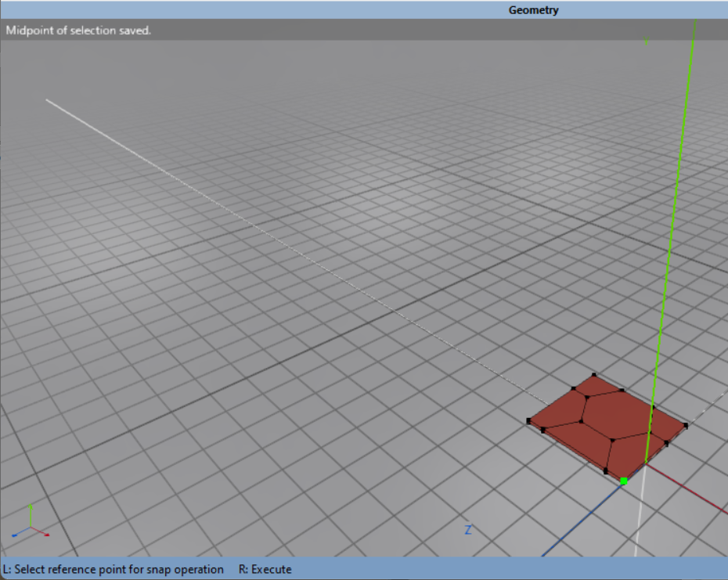This screenshot has height=580, width=728.
Task: Click the "L: Select reference point for snap operation" hint
Action: click(x=114, y=569)
